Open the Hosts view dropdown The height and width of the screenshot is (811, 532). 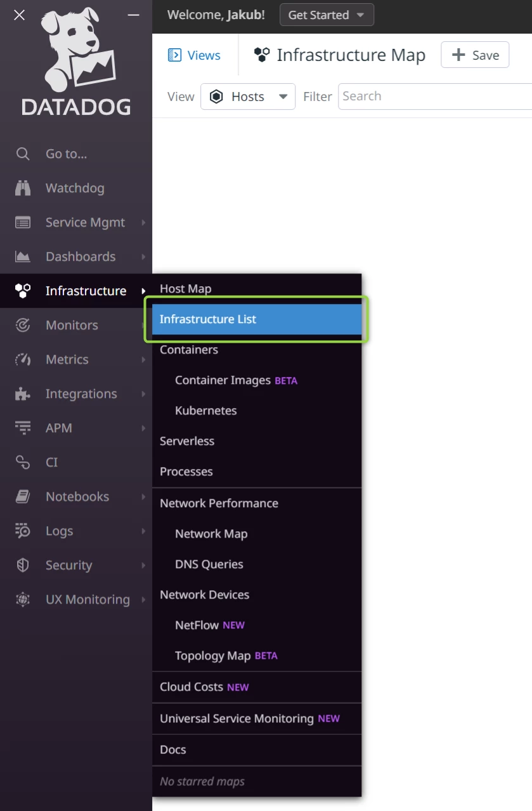pyautogui.click(x=248, y=96)
